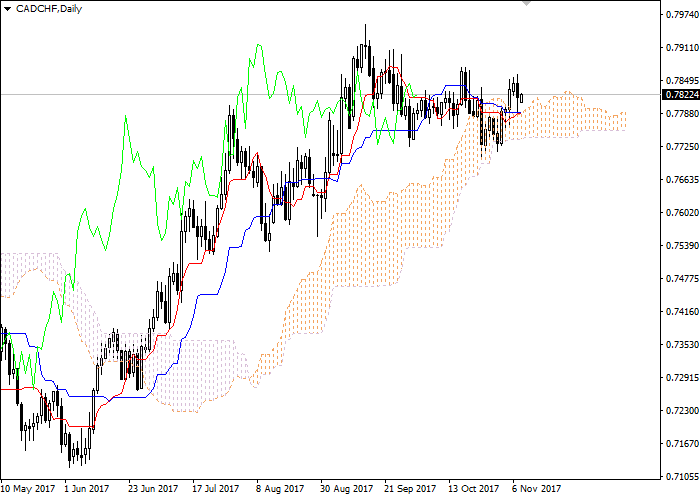Open the dropdown arrow beside CADCHF,Daily
The image size is (700, 500).
tap(7, 9)
